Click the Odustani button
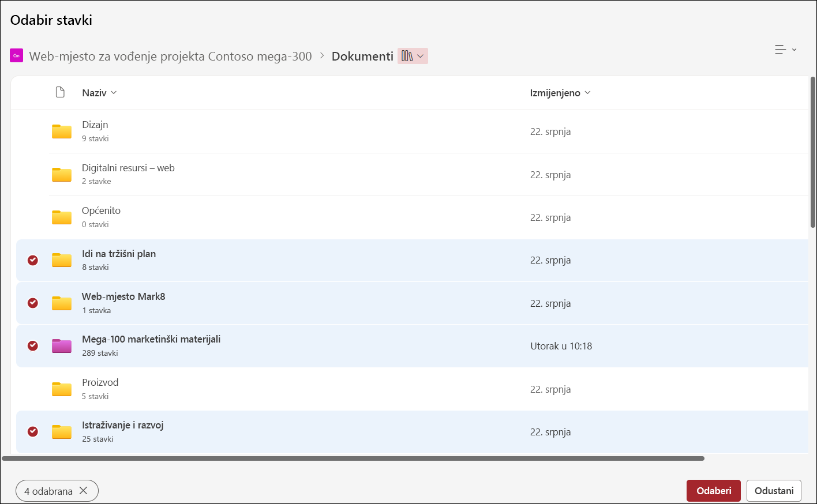Image resolution: width=817 pixels, height=504 pixels. pos(774,491)
